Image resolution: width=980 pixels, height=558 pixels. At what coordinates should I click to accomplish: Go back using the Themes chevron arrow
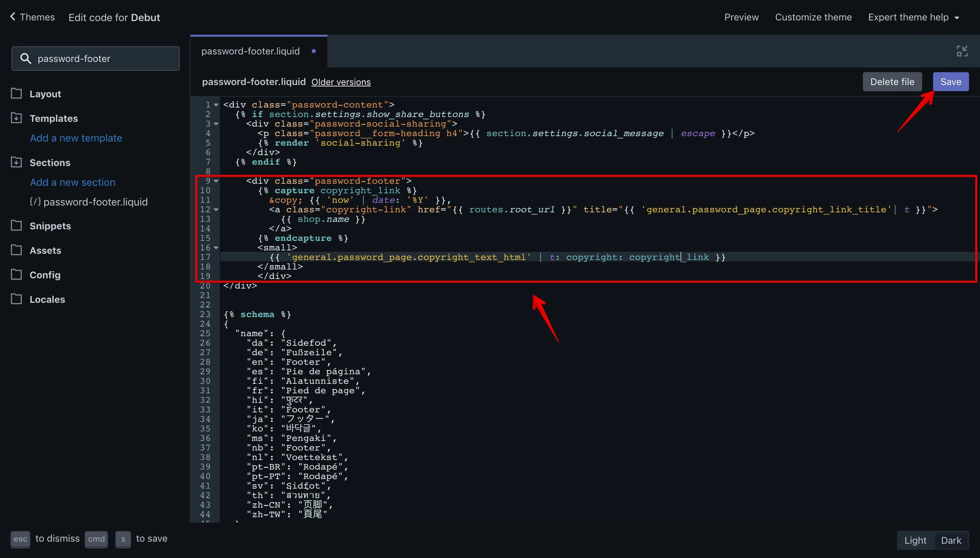point(13,16)
